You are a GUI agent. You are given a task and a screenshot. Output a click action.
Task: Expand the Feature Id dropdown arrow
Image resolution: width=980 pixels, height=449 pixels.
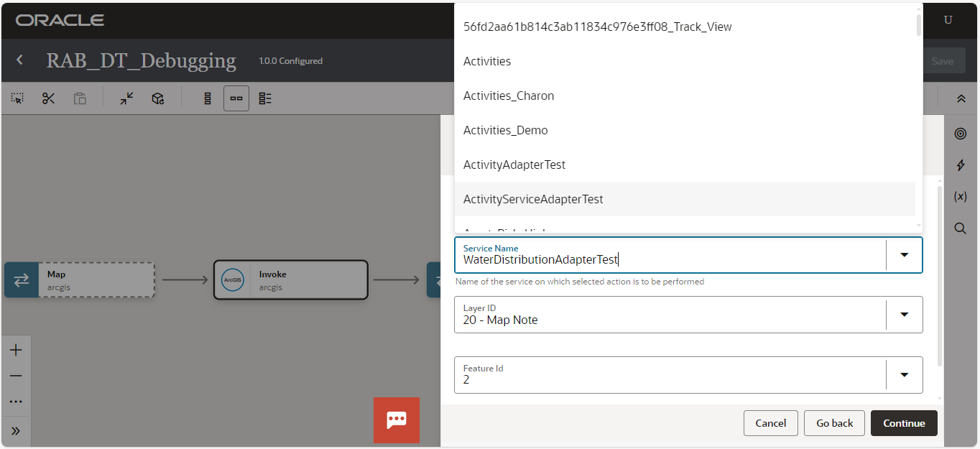(x=905, y=375)
